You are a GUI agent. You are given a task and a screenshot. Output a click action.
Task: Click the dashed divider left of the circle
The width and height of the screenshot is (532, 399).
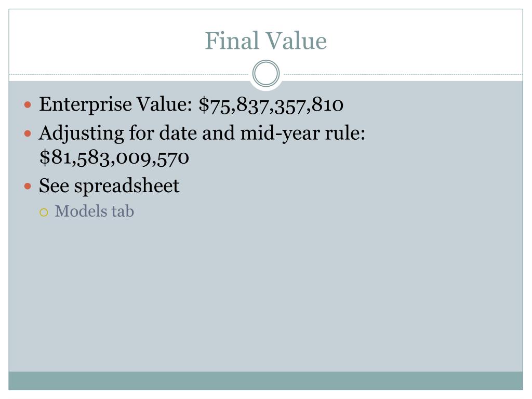tap(129, 74)
